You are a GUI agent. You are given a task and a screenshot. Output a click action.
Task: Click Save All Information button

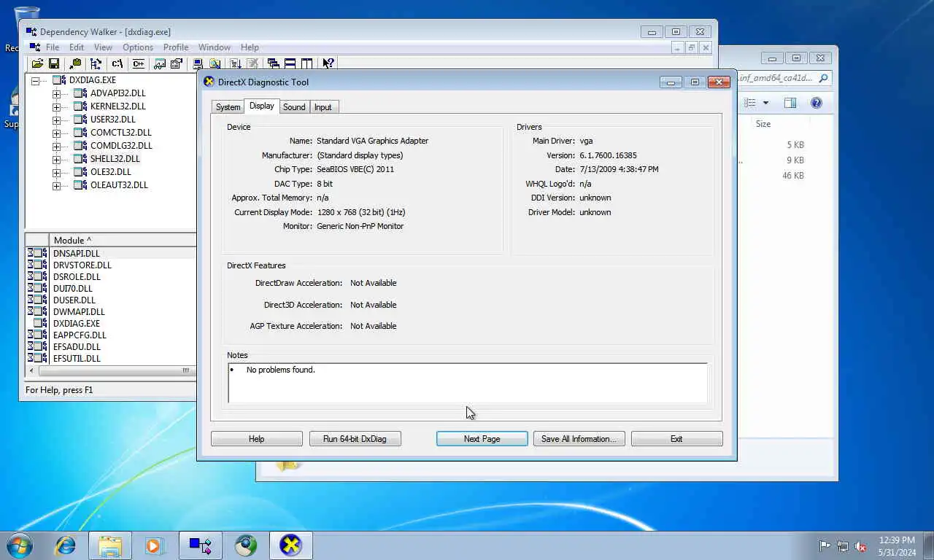pyautogui.click(x=579, y=439)
